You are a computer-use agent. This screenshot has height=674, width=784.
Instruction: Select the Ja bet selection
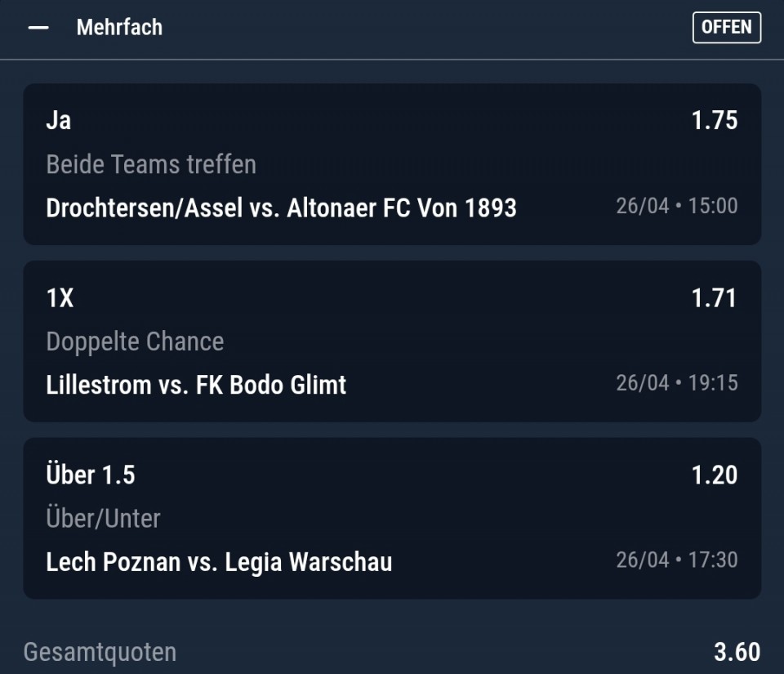pos(59,120)
